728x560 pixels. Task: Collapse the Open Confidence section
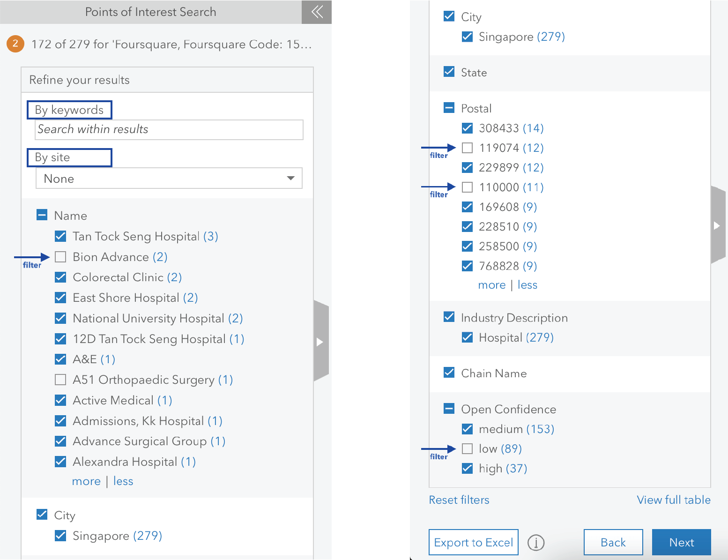[x=448, y=408]
